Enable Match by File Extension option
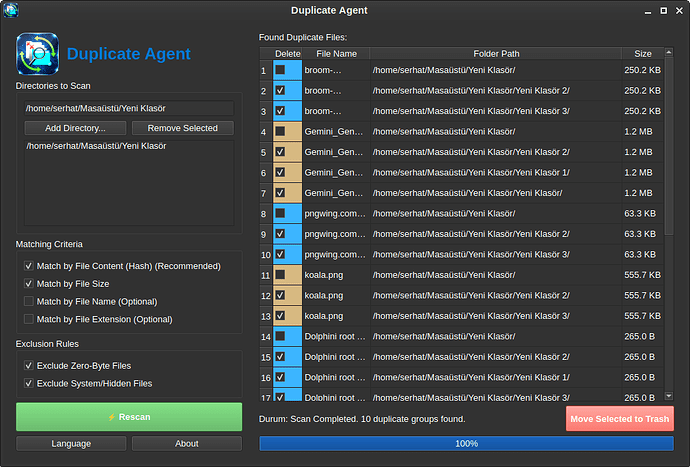Viewport: 690px width, 467px height. coord(29,319)
